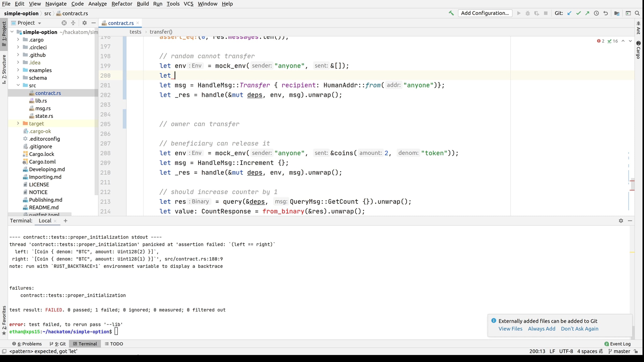
Task: Toggle the Structure tool window side tab
Action: 4,69
